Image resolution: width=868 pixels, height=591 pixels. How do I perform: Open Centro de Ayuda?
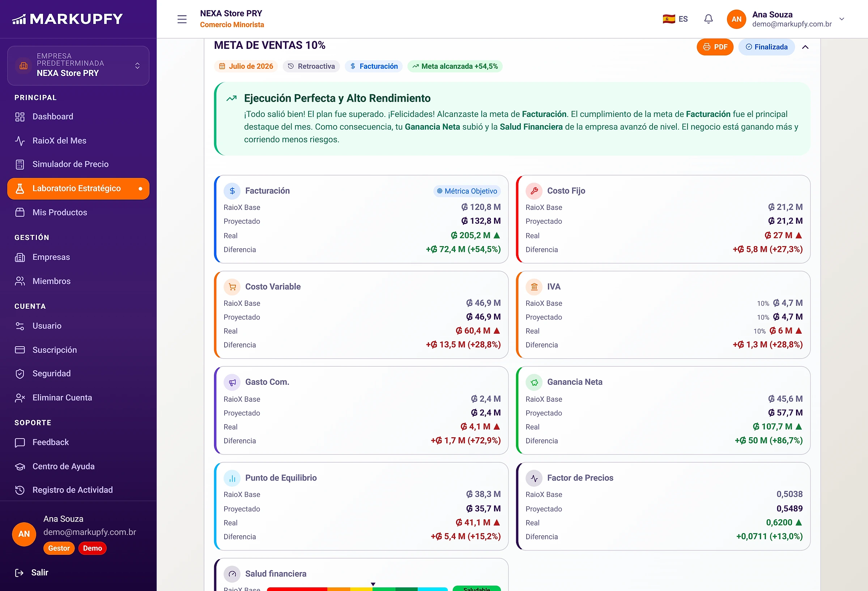tap(78, 467)
